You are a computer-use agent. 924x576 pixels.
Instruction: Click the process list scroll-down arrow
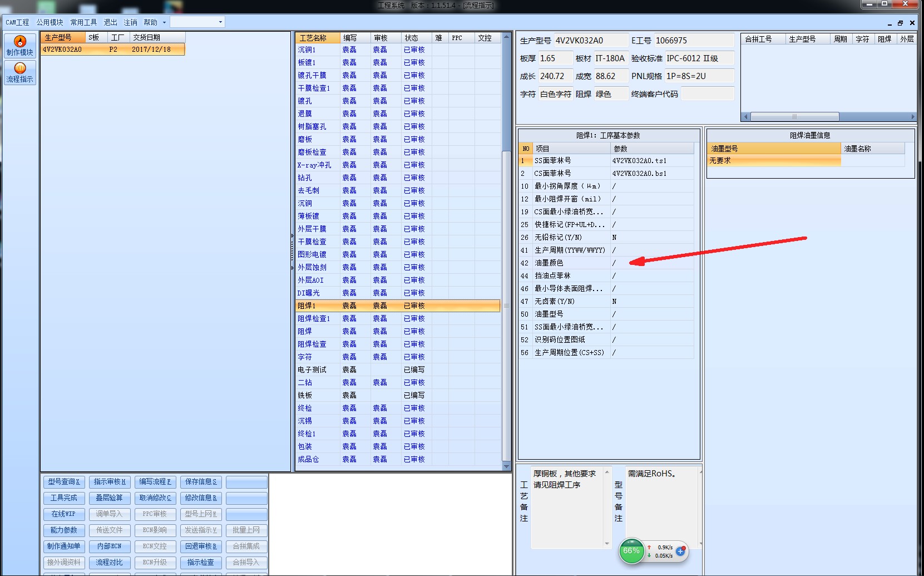click(x=506, y=466)
